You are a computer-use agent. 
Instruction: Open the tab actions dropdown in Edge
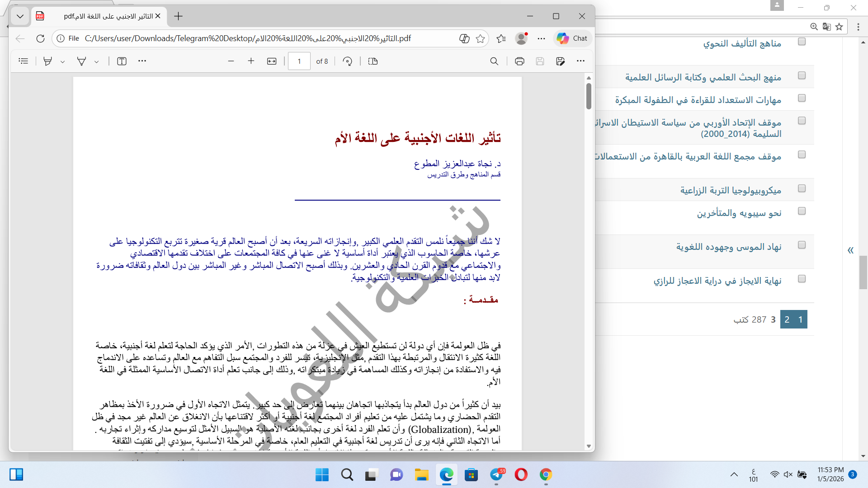[20, 16]
